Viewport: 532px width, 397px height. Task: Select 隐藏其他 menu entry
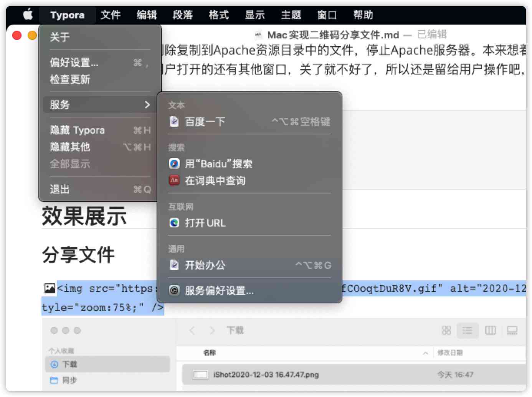100,147
